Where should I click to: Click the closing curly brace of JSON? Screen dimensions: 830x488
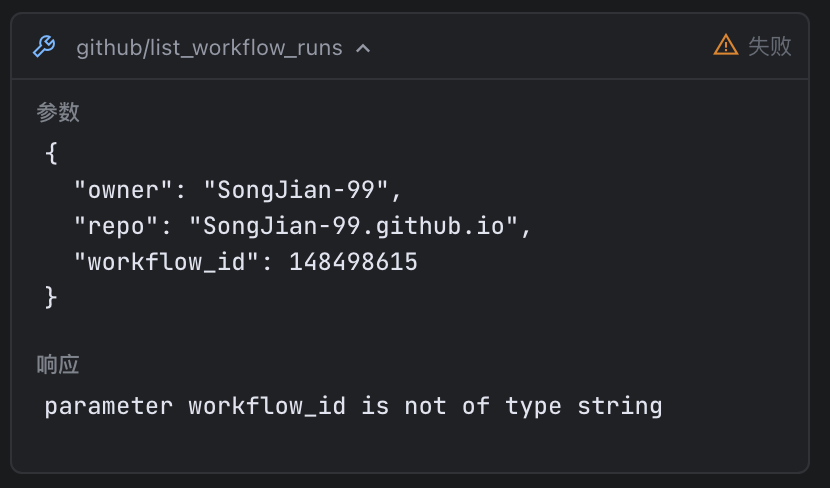click(x=52, y=297)
